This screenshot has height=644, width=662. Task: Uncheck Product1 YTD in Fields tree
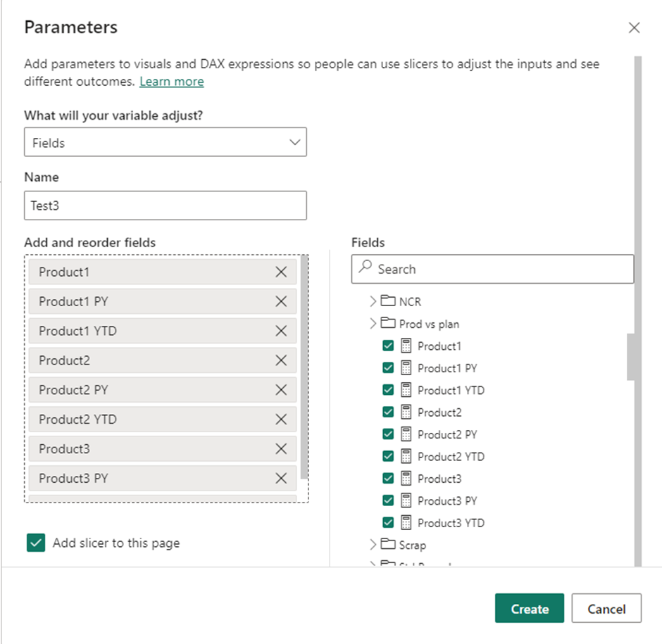[x=388, y=390]
